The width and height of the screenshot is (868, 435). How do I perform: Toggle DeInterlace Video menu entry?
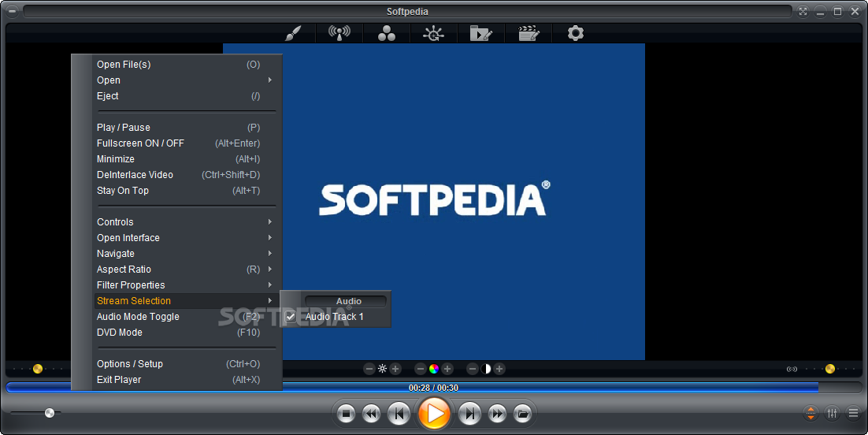pos(184,175)
